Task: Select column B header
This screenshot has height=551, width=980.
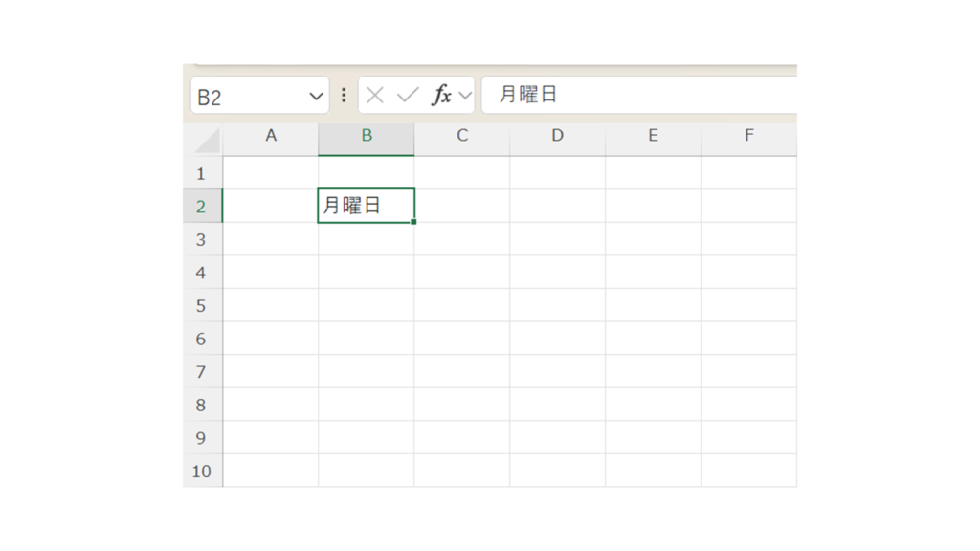Action: coord(367,137)
